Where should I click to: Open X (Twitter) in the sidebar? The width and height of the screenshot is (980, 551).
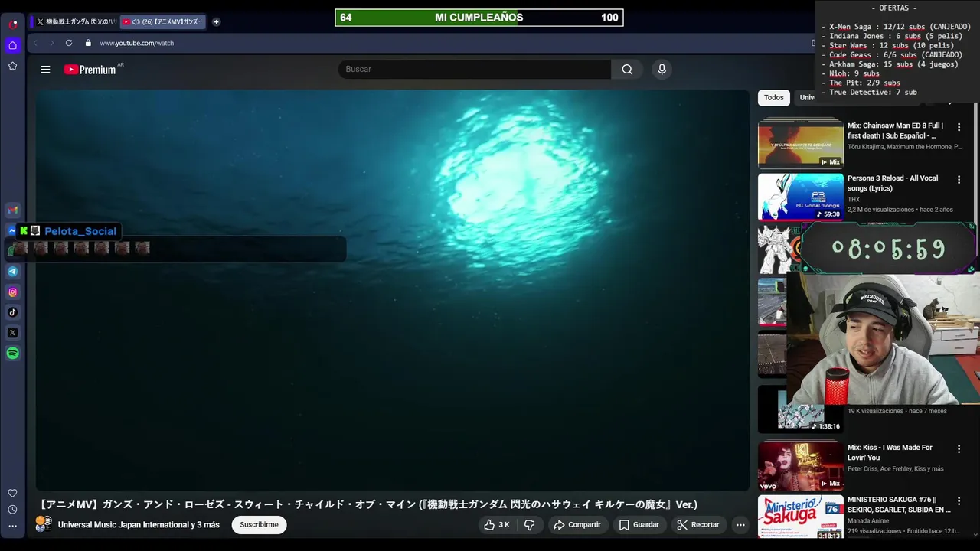click(12, 333)
